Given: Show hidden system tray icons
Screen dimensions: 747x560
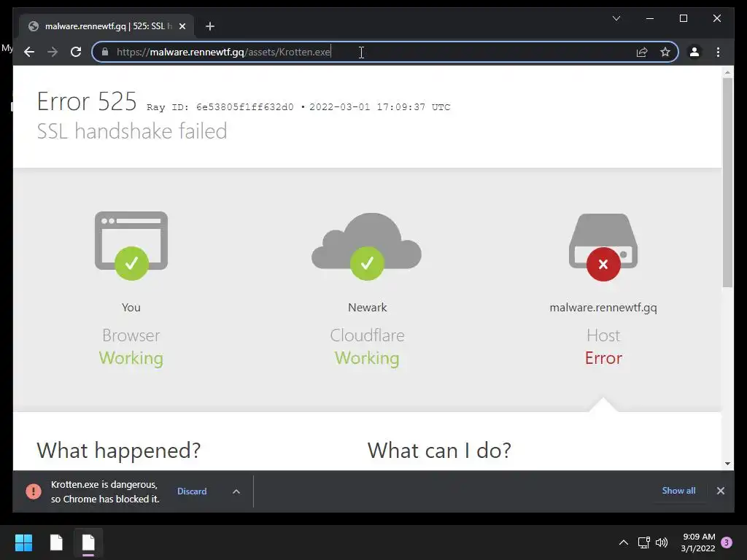Looking at the screenshot, I should click(623, 542).
